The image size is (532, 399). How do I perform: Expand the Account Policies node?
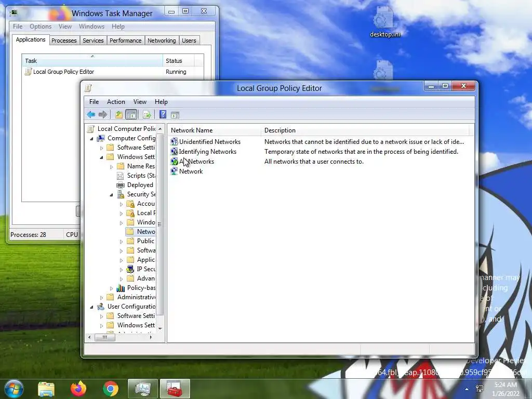click(x=121, y=204)
